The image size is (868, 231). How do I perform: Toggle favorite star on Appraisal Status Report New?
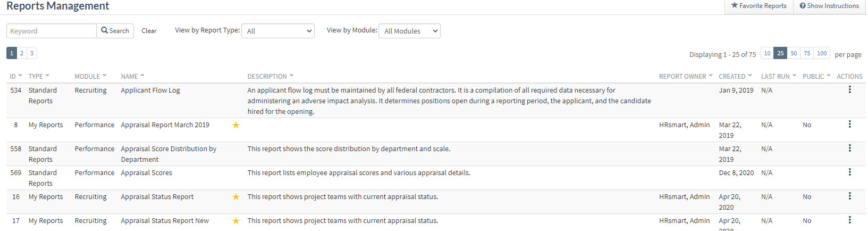click(236, 221)
